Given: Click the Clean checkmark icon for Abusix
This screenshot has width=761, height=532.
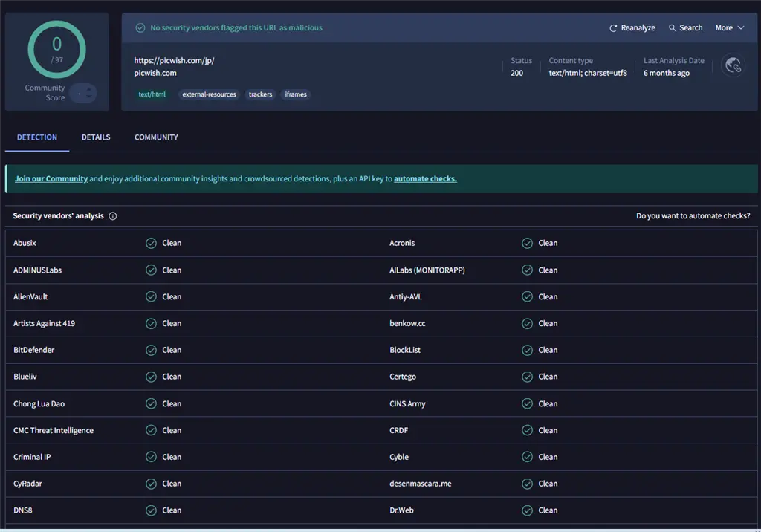Looking at the screenshot, I should click(151, 243).
